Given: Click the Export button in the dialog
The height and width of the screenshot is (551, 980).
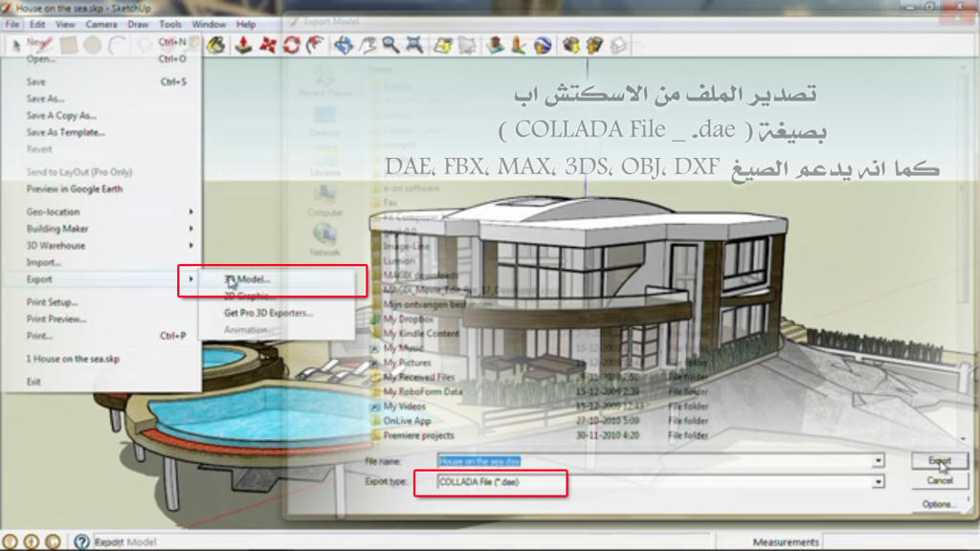Looking at the screenshot, I should pyautogui.click(x=940, y=461).
